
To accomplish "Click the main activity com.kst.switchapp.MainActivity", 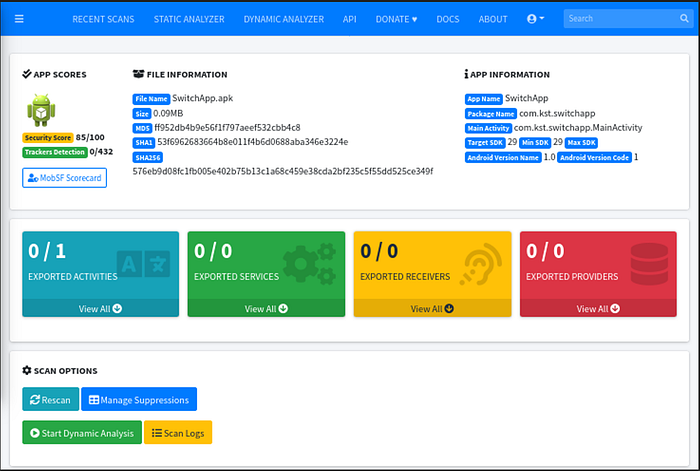I will tap(578, 128).
